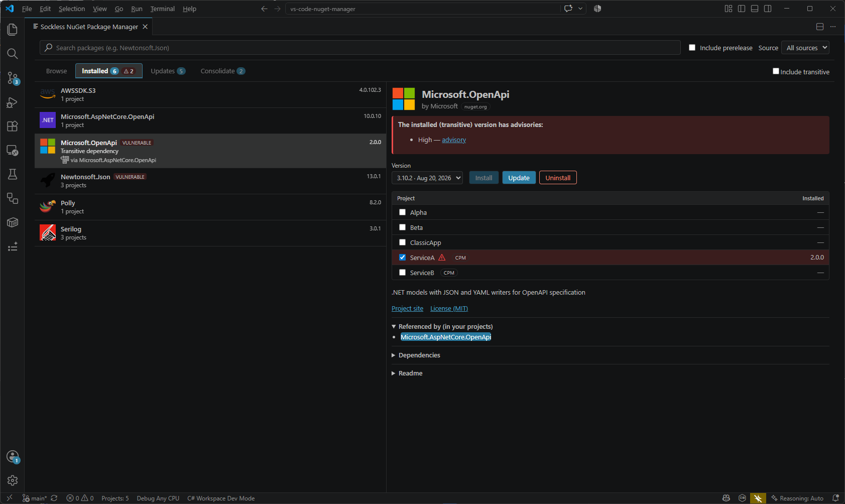Open the Explorer view in activity bar

pyautogui.click(x=13, y=30)
